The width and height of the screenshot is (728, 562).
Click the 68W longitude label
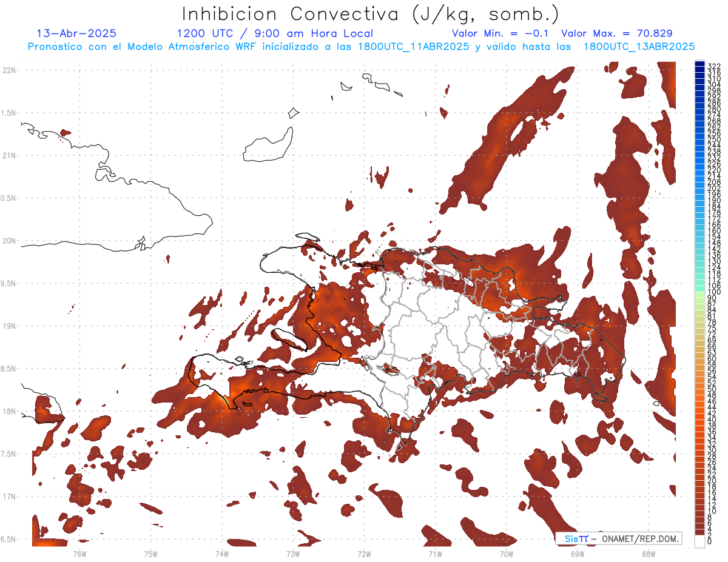pos(649,554)
